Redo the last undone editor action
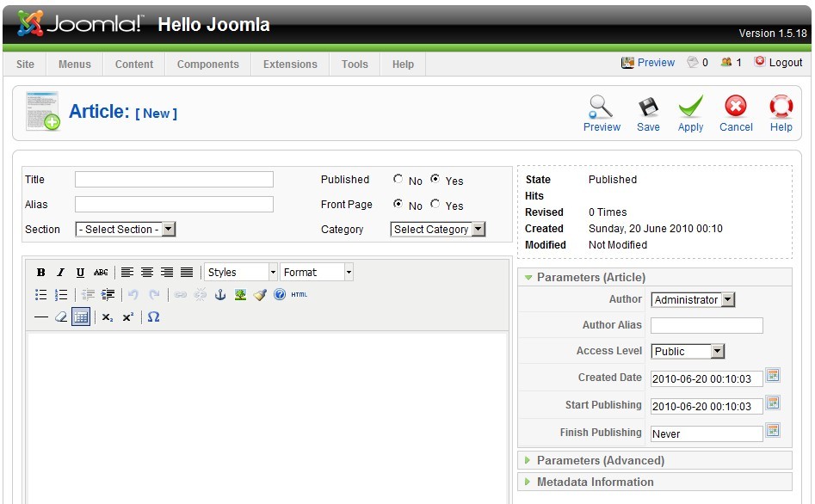815x504 pixels. pyautogui.click(x=154, y=295)
